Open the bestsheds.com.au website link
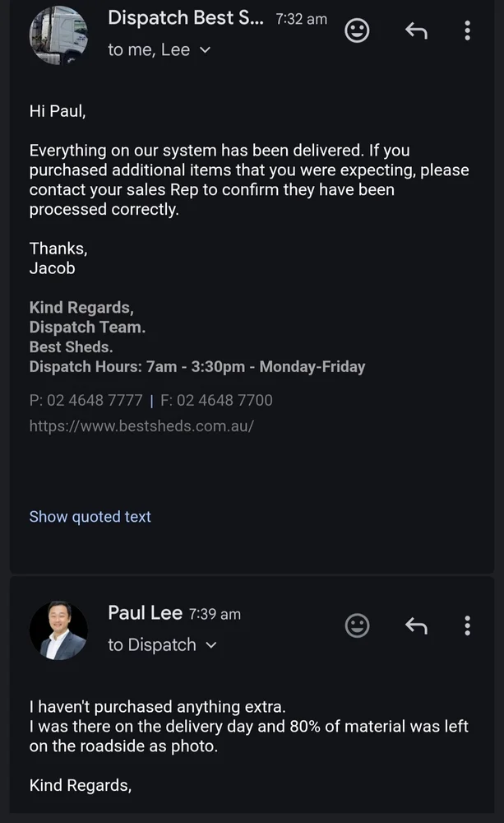504x823 pixels. point(141,425)
